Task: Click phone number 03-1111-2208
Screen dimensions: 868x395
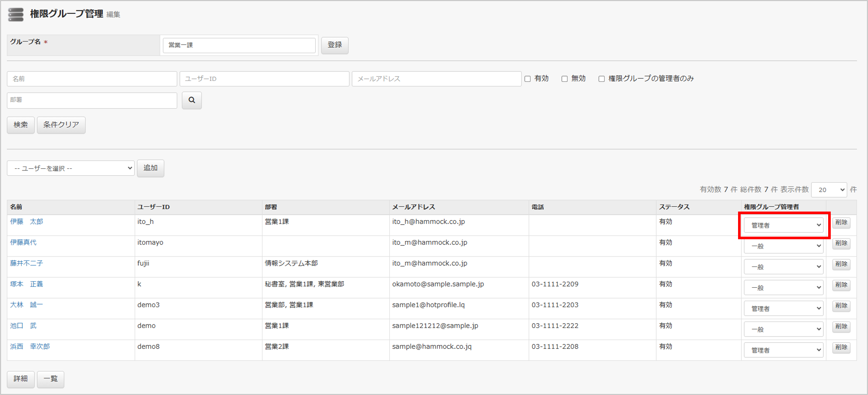Action: 555,346
